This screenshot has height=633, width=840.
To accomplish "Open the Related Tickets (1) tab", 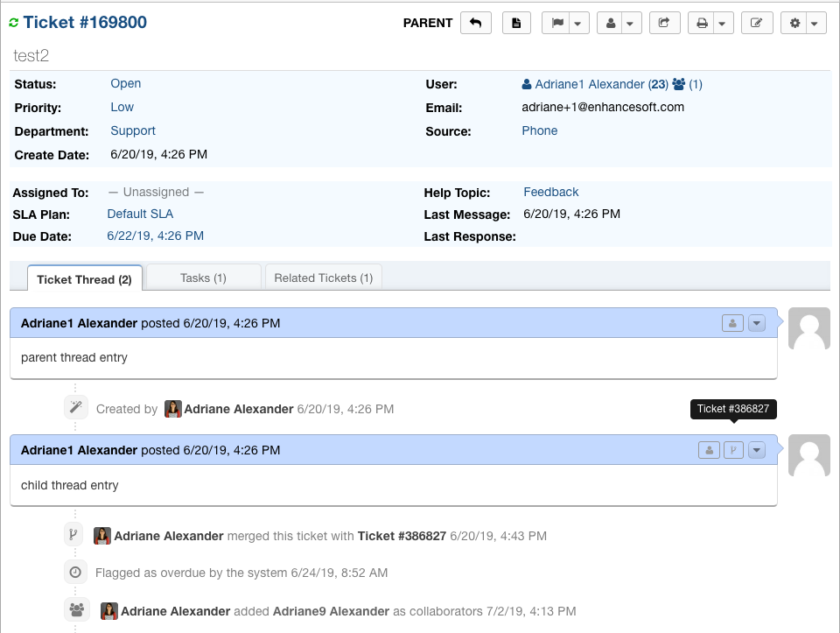I will 323,278.
